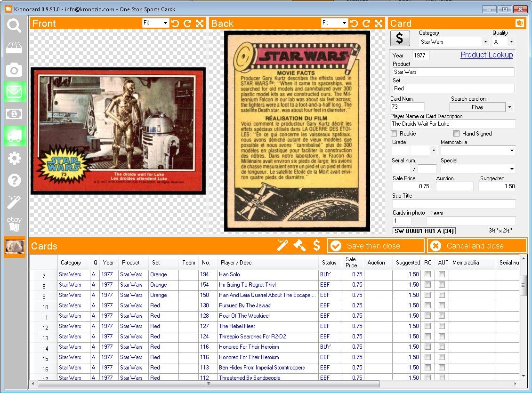Click the camera icon in sidebar
The image size is (532, 393).
click(14, 70)
